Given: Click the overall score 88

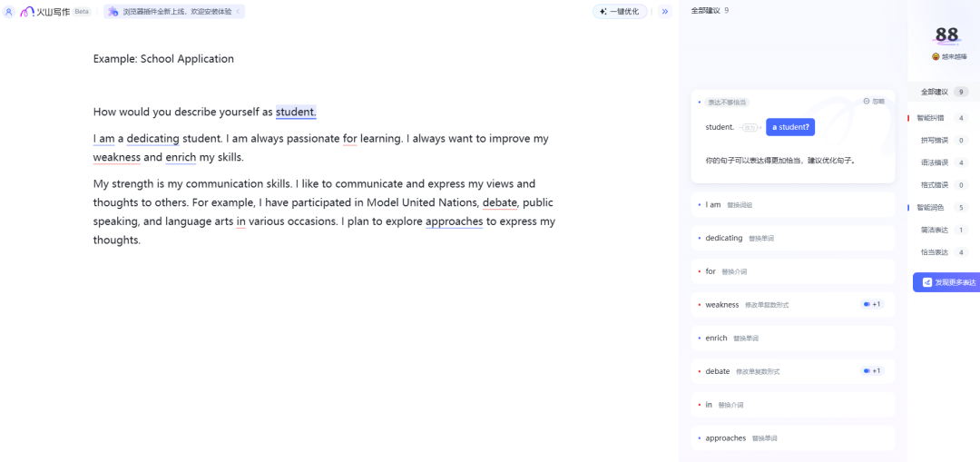Looking at the screenshot, I should point(946,34).
